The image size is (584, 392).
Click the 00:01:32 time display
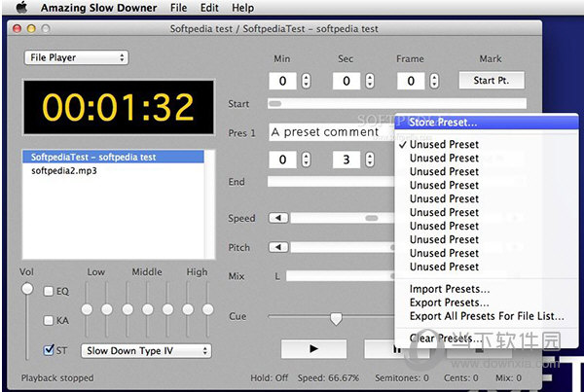(x=119, y=107)
